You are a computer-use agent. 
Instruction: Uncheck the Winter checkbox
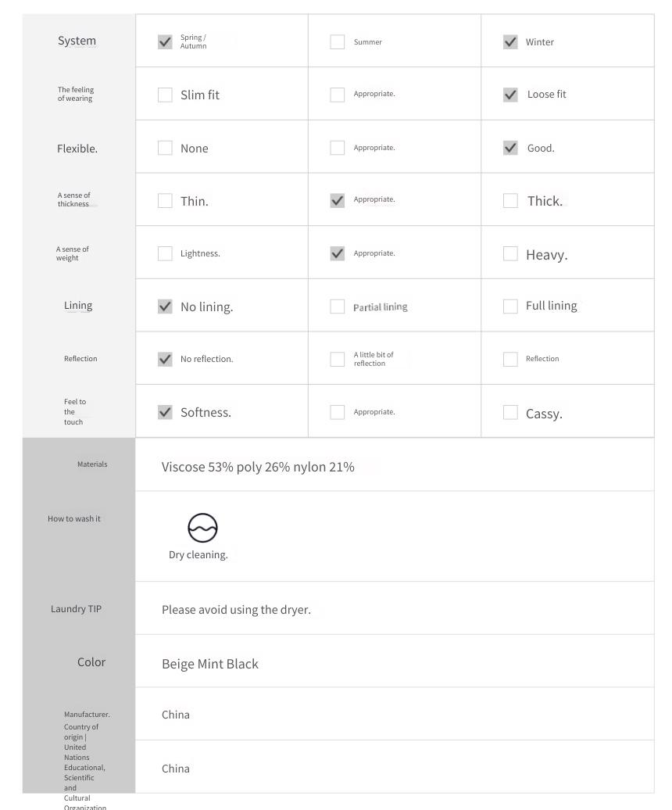(x=510, y=42)
